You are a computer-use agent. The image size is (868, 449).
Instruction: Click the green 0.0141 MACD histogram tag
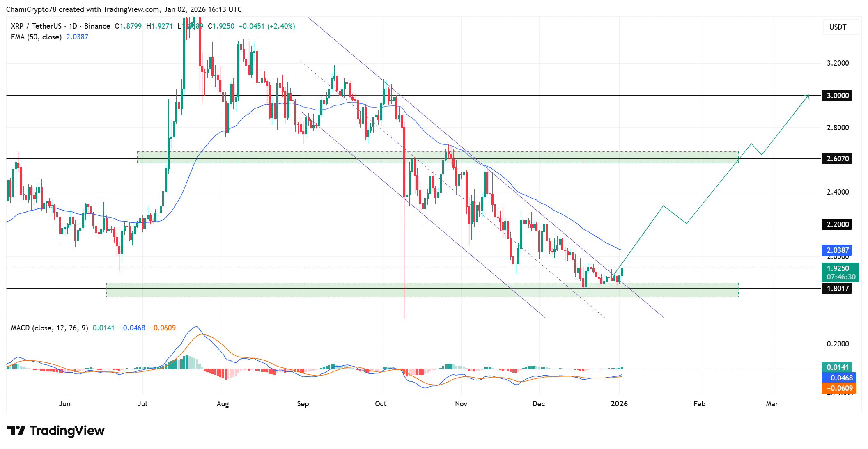tap(837, 367)
